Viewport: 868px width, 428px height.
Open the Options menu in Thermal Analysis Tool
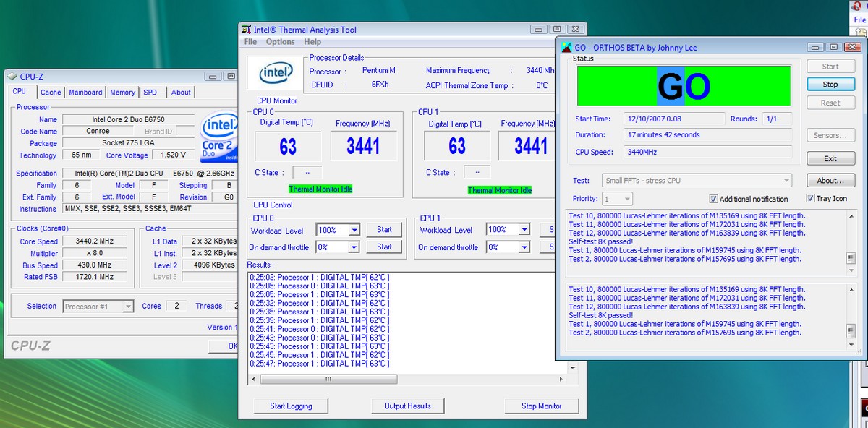pyautogui.click(x=280, y=42)
